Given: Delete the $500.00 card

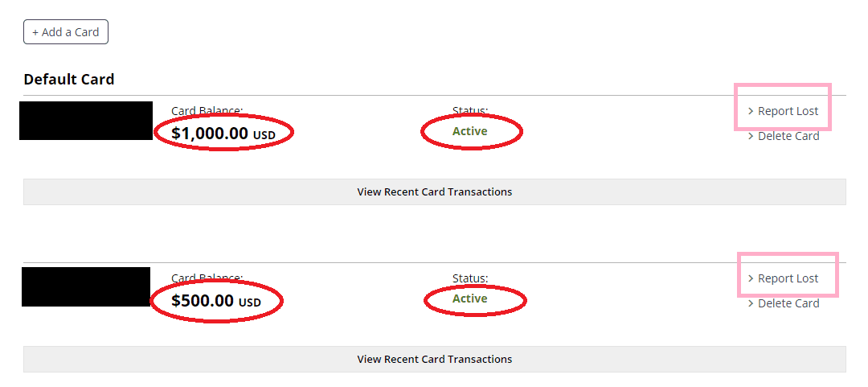Looking at the screenshot, I should click(x=788, y=303).
